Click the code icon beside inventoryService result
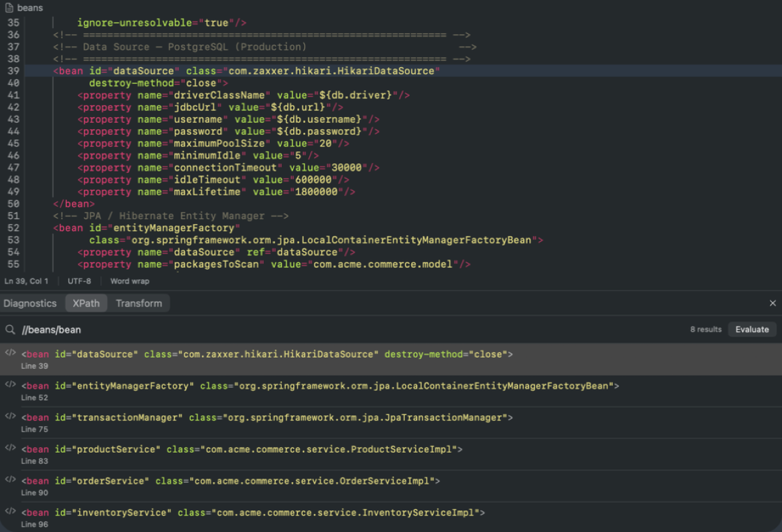 pyautogui.click(x=9, y=512)
